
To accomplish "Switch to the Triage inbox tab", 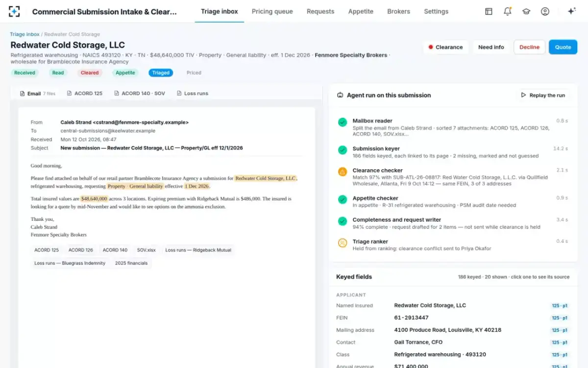I will [220, 11].
